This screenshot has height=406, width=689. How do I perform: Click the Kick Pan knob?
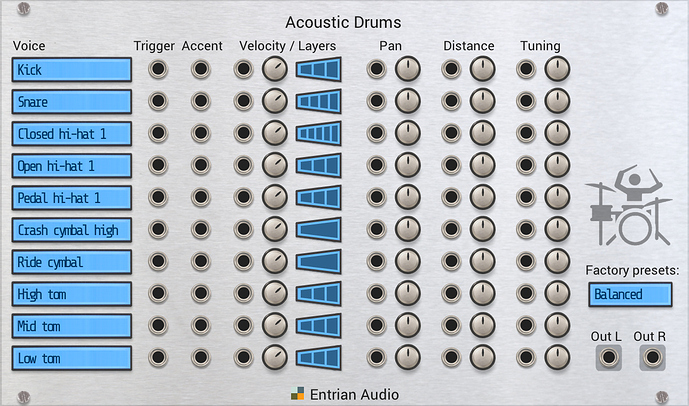pos(408,69)
